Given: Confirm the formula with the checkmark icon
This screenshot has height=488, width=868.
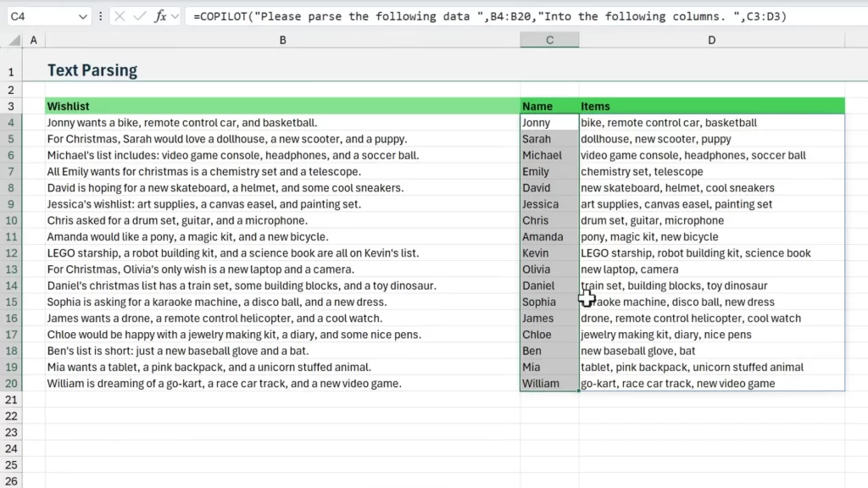Looking at the screenshot, I should click(140, 17).
